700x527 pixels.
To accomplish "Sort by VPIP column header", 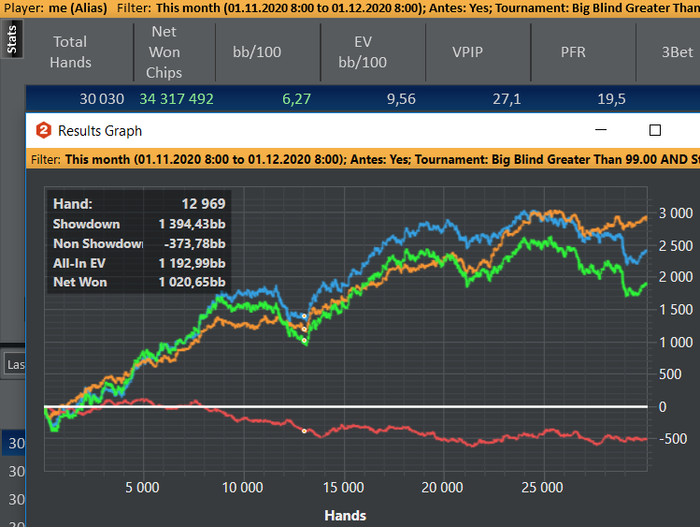I will pos(467,52).
